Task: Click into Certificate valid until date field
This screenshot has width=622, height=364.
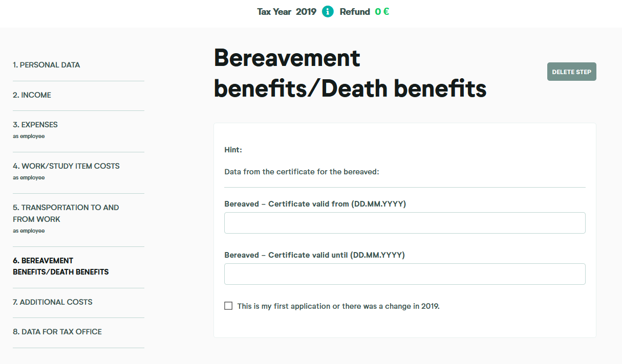Action: pos(404,274)
